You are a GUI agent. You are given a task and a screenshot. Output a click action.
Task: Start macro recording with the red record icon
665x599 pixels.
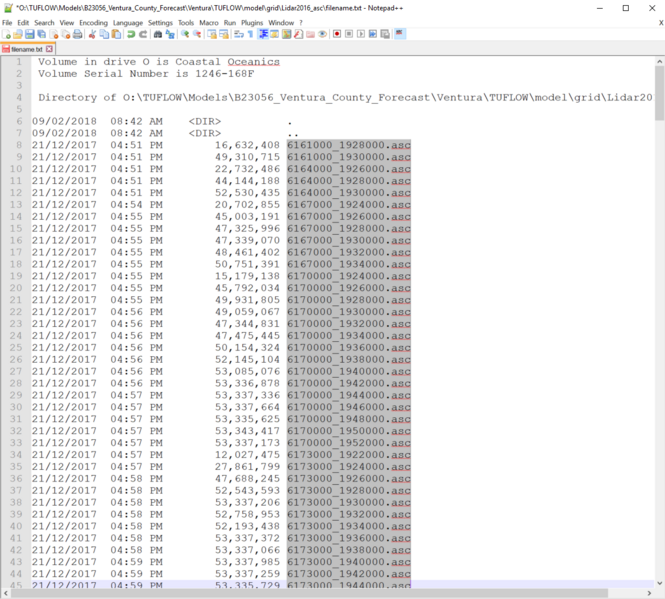click(x=336, y=34)
